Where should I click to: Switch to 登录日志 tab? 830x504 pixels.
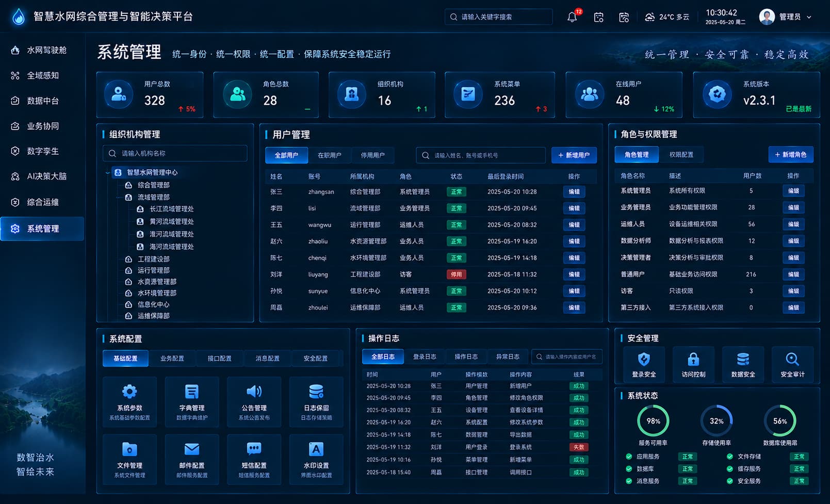[425, 356]
